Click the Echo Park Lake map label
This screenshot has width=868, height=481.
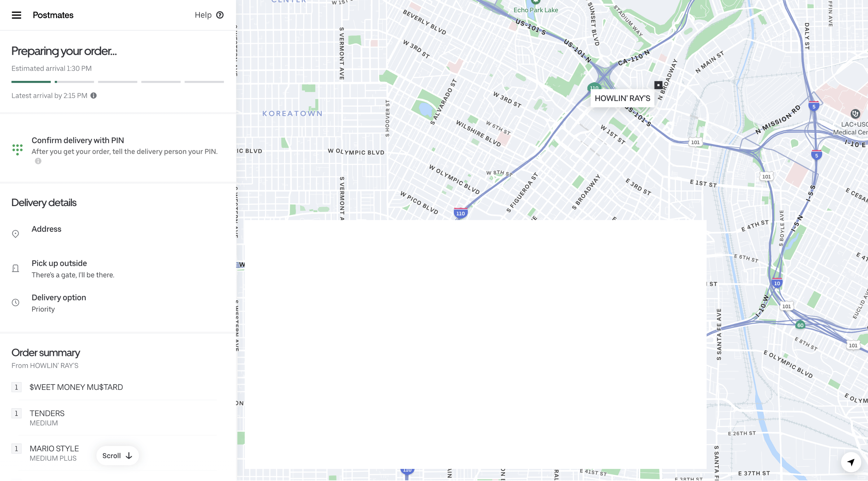pyautogui.click(x=535, y=10)
